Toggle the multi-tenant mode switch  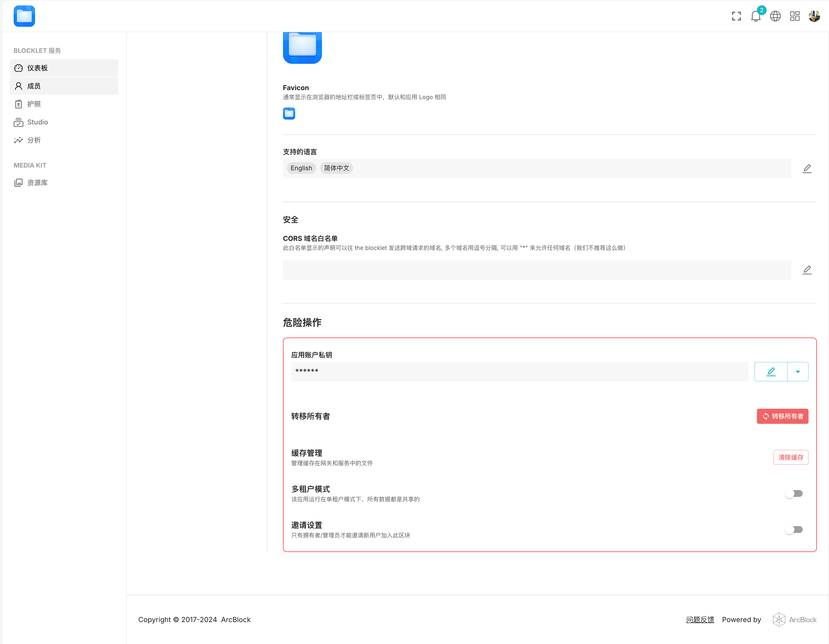point(794,493)
